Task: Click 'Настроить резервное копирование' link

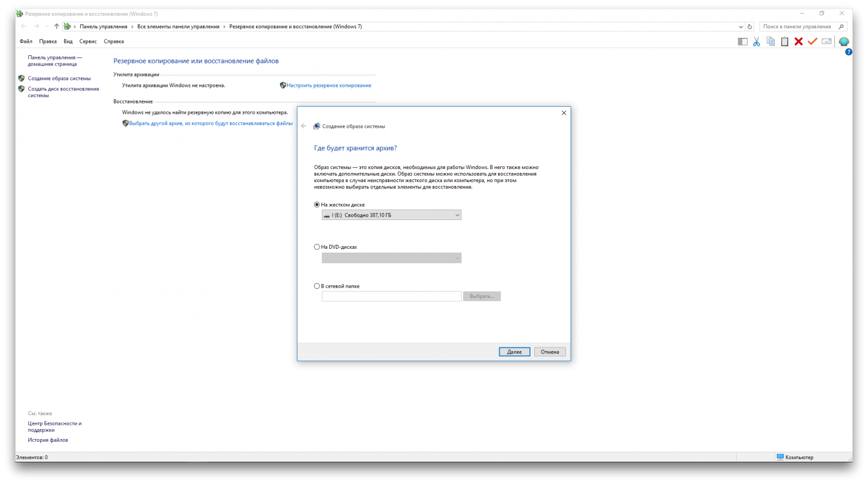Action: pos(329,86)
